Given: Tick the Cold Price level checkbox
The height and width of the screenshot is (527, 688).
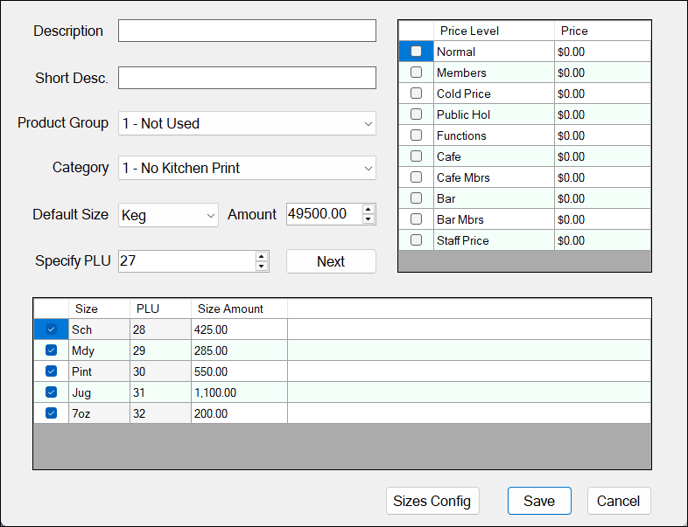Looking at the screenshot, I should pos(416,94).
